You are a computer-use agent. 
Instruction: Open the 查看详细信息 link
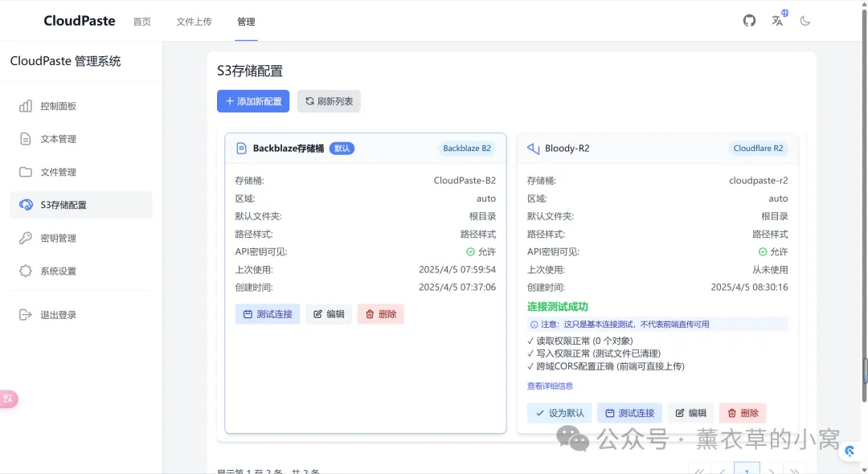[550, 386]
